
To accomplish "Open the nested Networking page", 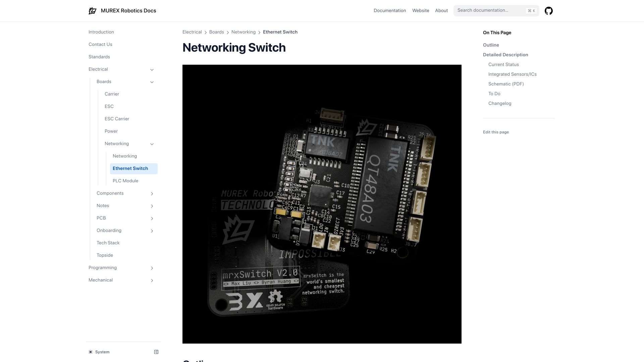I will point(125,156).
